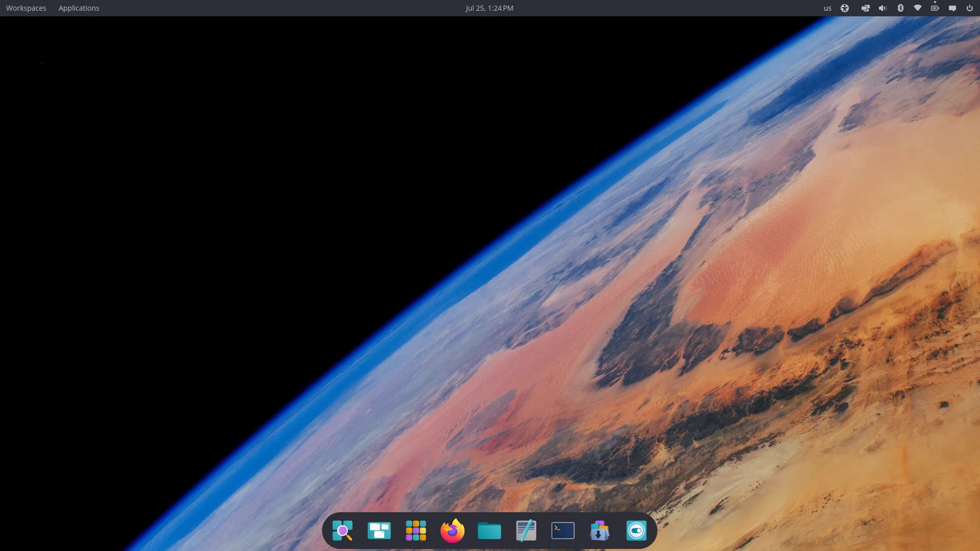This screenshot has height=551, width=980.
Task: Launch Firefox from the dock
Action: (x=453, y=531)
